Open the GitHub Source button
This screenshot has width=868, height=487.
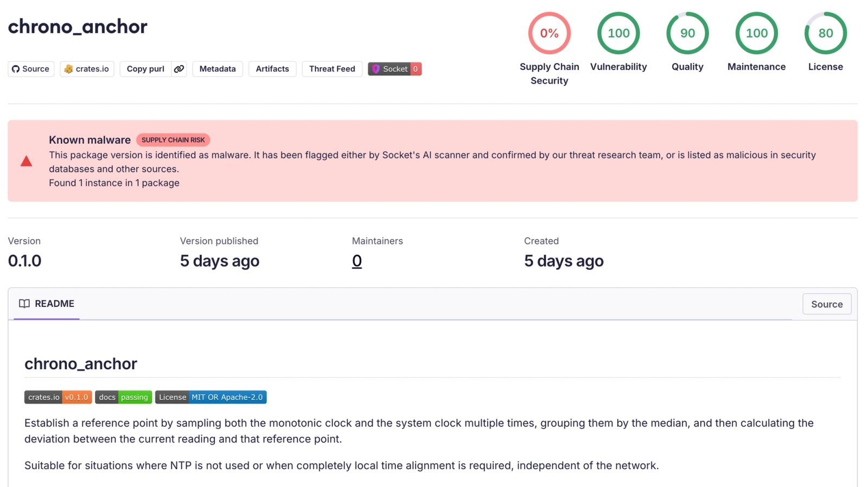[x=31, y=69]
